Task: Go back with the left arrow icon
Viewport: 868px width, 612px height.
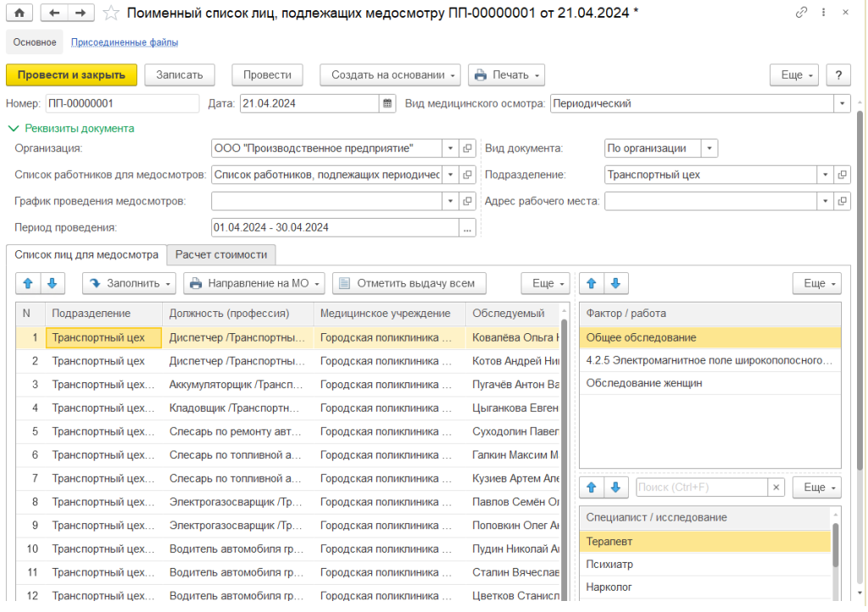Action: pyautogui.click(x=54, y=13)
